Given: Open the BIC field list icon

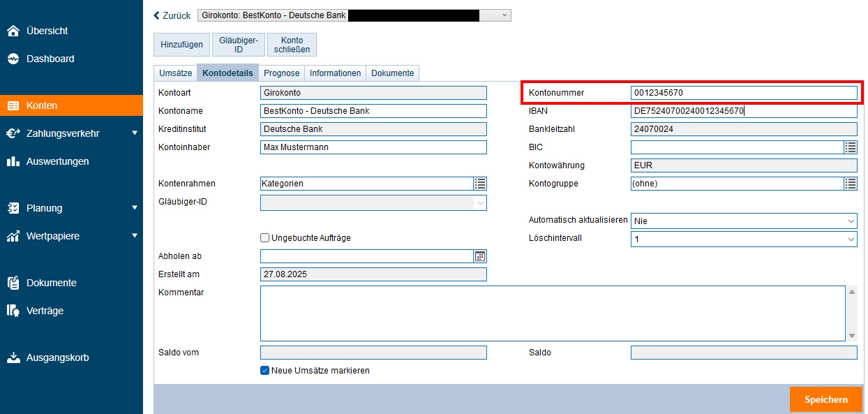Looking at the screenshot, I should click(x=850, y=147).
